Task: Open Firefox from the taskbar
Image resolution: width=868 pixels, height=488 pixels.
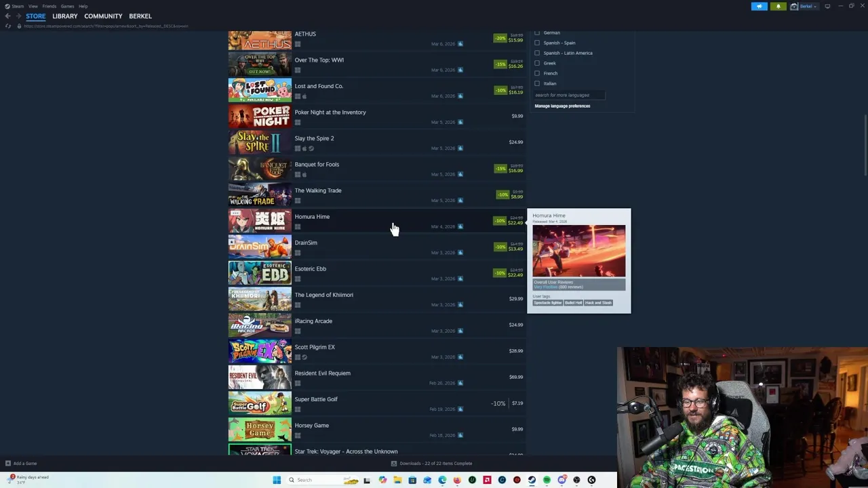Action: [x=457, y=480]
